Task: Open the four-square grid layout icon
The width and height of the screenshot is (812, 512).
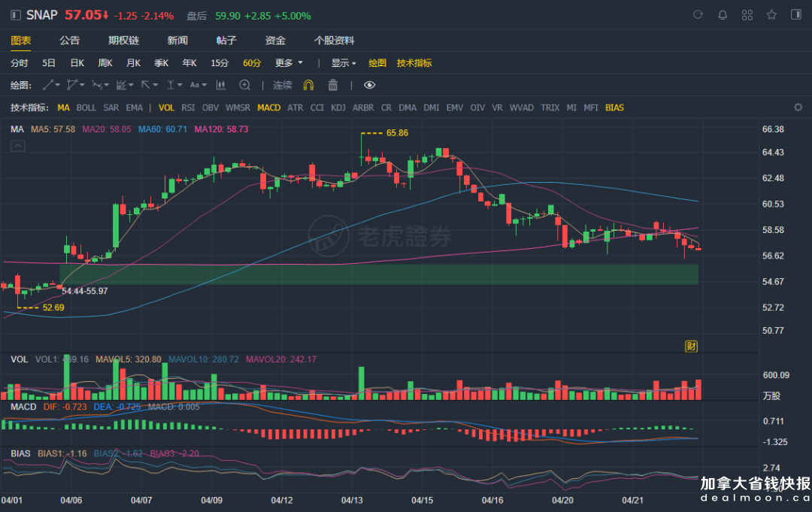Action: (747, 15)
